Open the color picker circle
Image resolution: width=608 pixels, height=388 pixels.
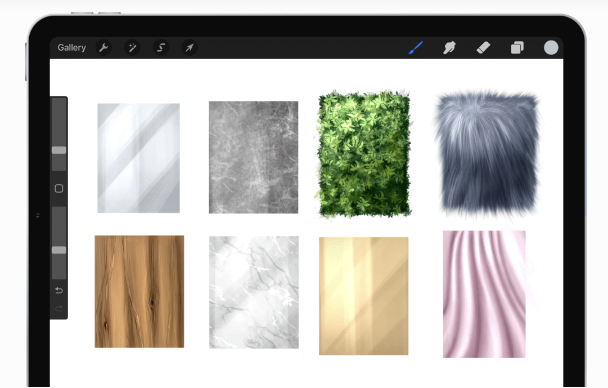[x=551, y=48]
